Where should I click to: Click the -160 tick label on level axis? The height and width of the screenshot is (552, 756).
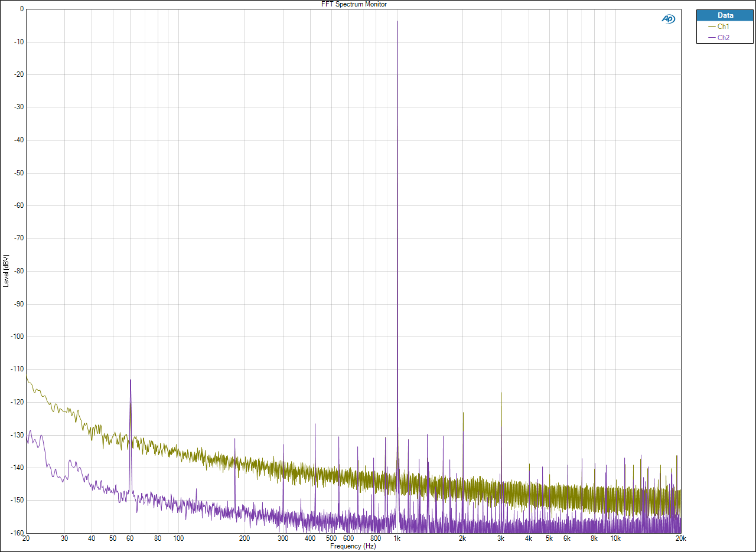coord(17,533)
